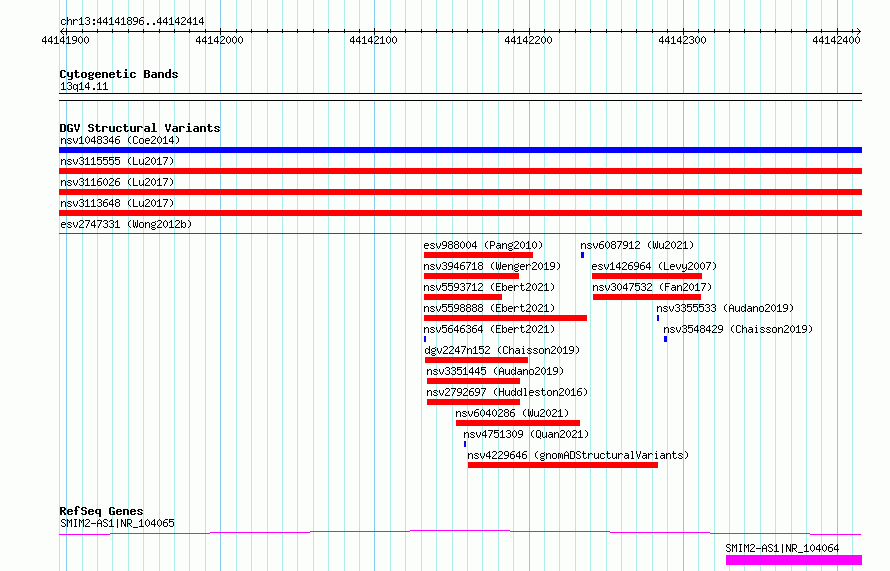890x571 pixels.
Task: Click red bar under nsv3116026
Action: click(460, 192)
